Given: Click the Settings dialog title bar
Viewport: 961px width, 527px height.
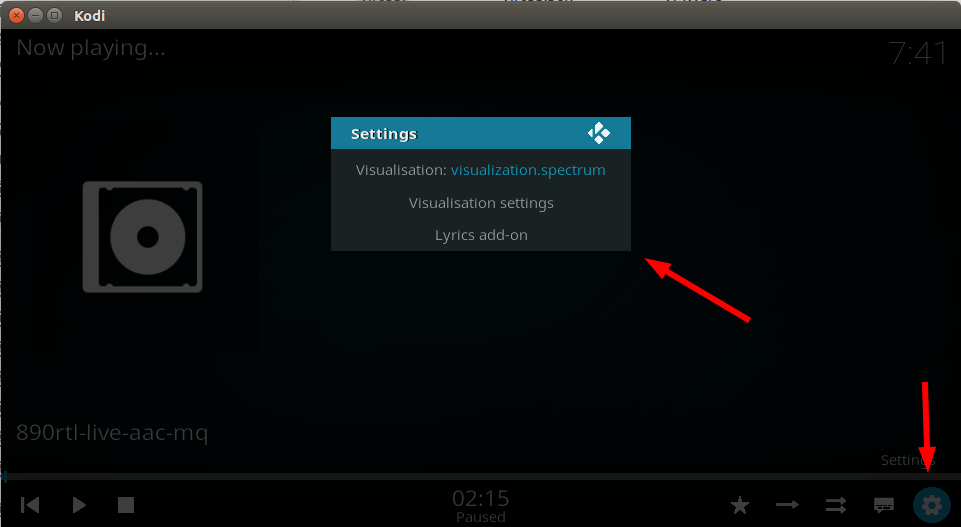Looking at the screenshot, I should pyautogui.click(x=480, y=133).
